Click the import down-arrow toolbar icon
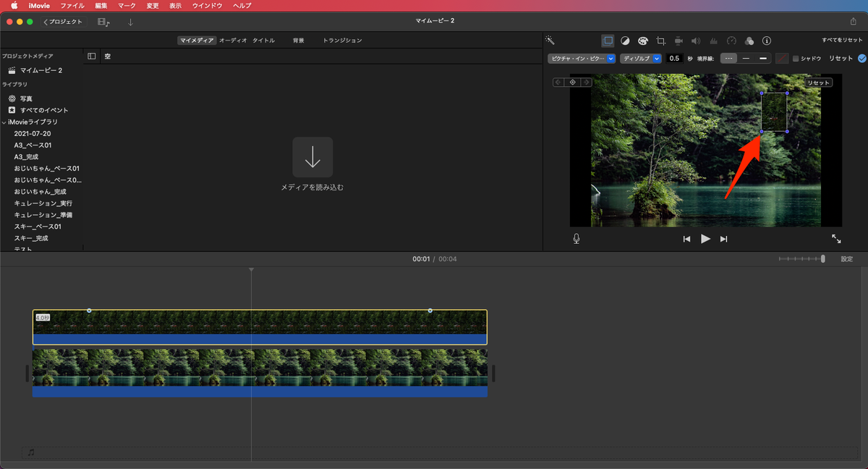 point(131,22)
